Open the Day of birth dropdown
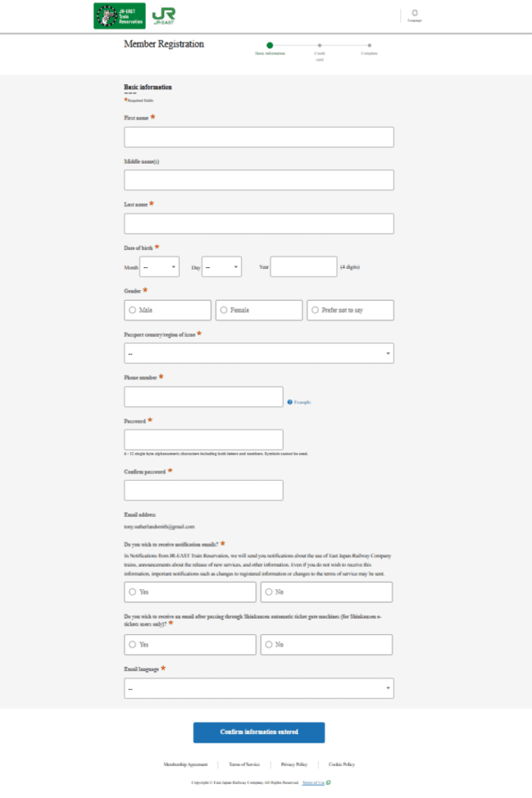532x798 pixels. tap(222, 266)
